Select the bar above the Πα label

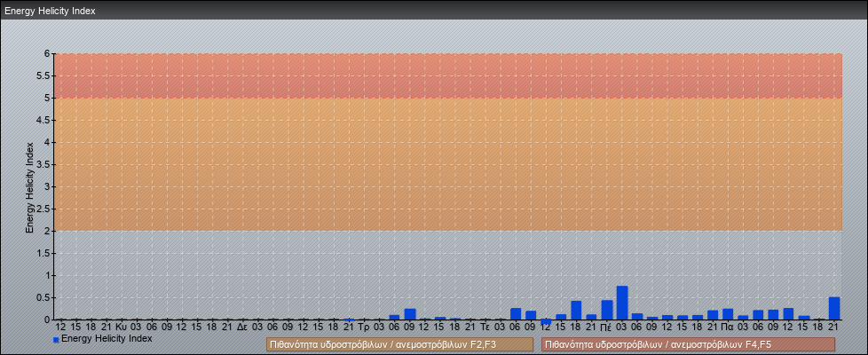point(728,314)
